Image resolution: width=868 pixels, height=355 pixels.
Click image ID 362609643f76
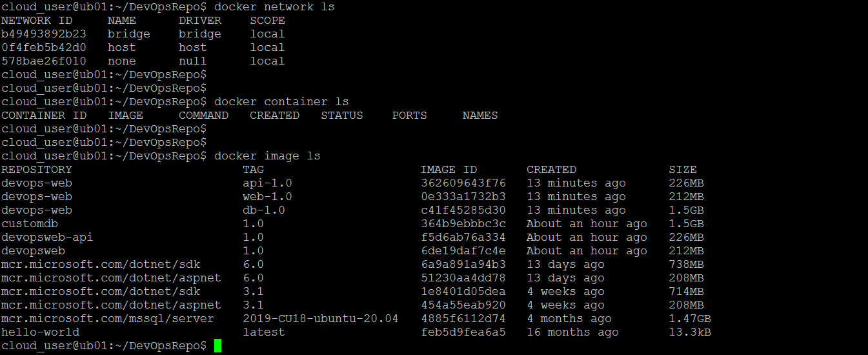pyautogui.click(x=463, y=183)
